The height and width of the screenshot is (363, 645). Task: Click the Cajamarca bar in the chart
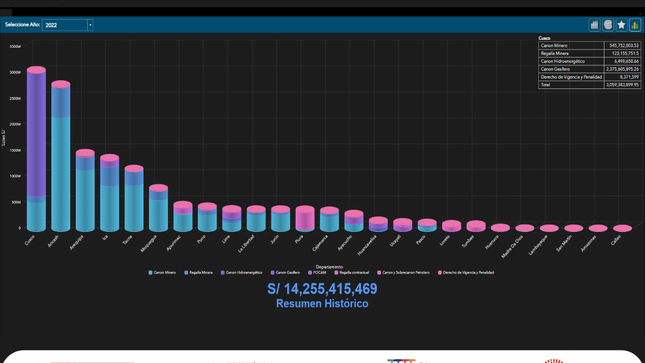tap(329, 219)
